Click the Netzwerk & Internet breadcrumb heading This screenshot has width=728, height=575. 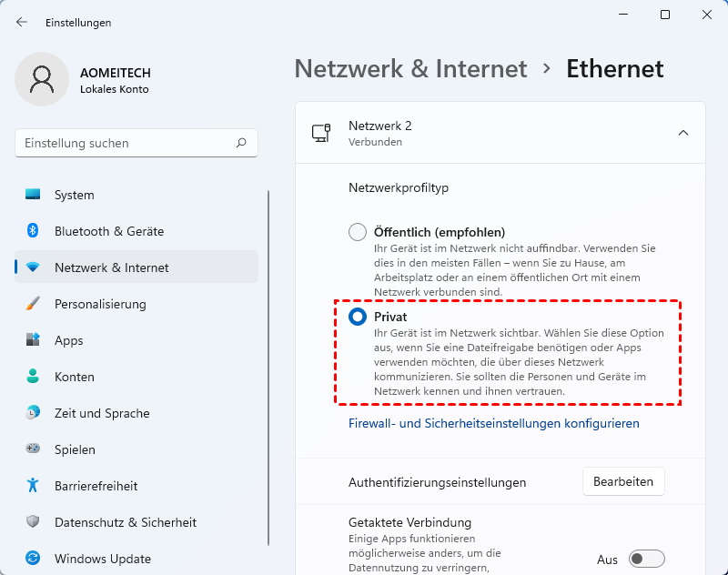[411, 68]
